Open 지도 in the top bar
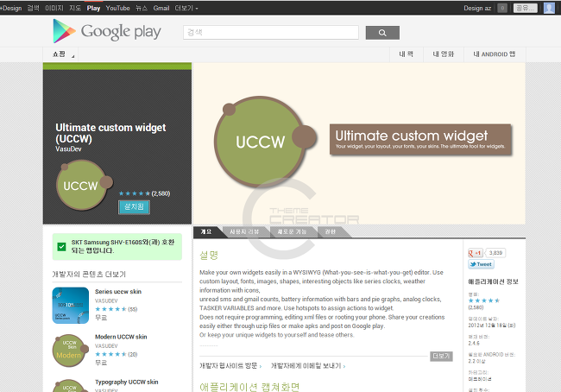 coord(75,8)
